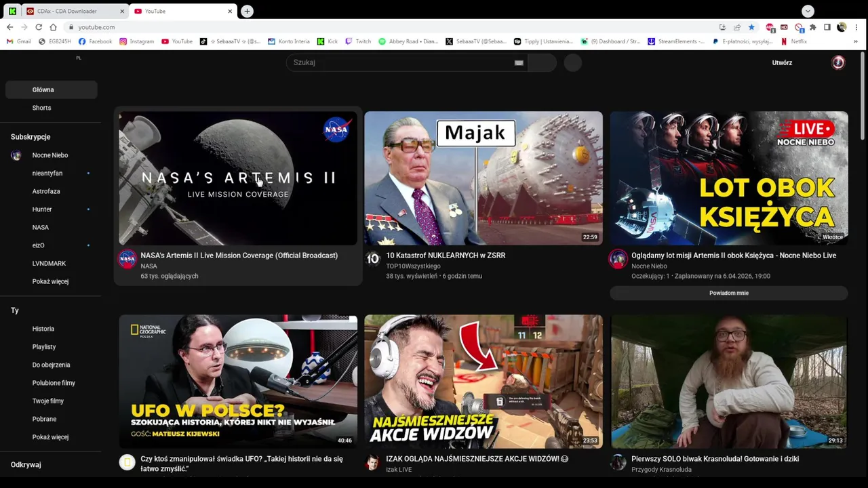Viewport: 868px width, 488px height.
Task: Show hidden bookmarks with the double chevron
Action: [856, 41]
